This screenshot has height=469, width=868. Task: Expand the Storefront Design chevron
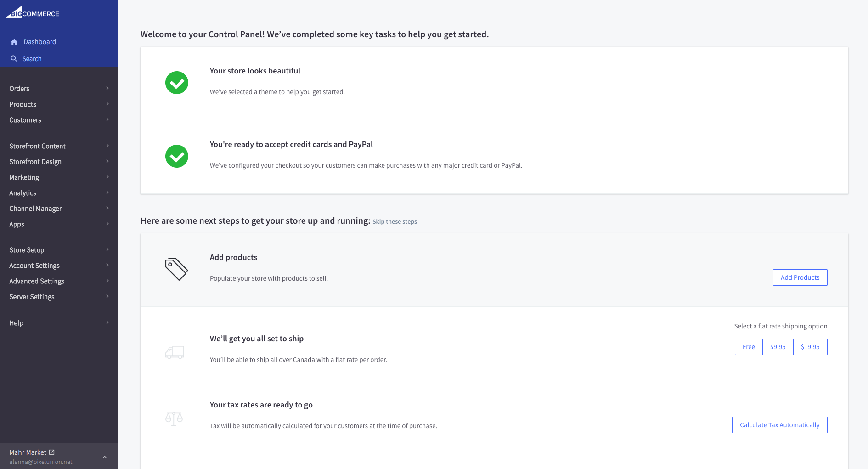coord(107,161)
